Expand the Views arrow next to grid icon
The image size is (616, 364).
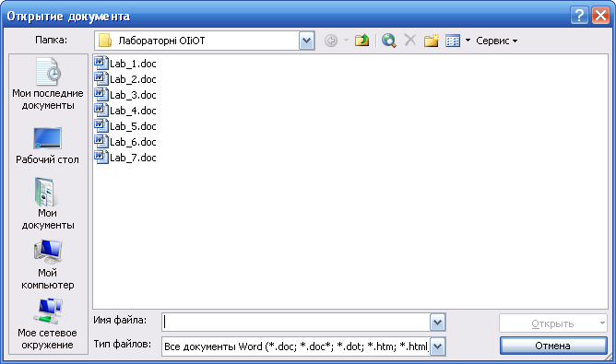(468, 41)
